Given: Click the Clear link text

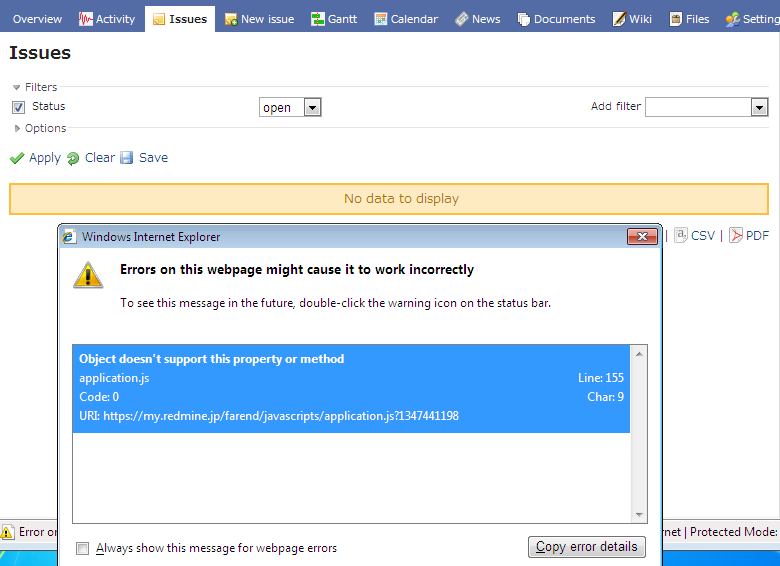Looking at the screenshot, I should pos(100,158).
